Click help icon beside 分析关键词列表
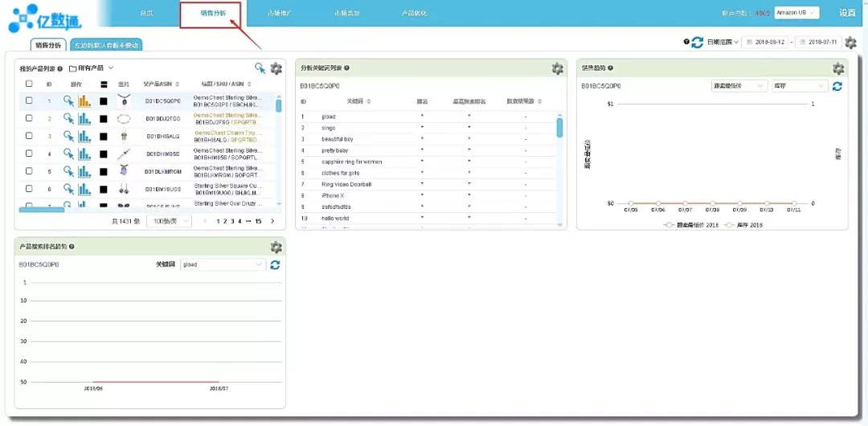Image resolution: width=868 pixels, height=426 pixels. pos(346,68)
